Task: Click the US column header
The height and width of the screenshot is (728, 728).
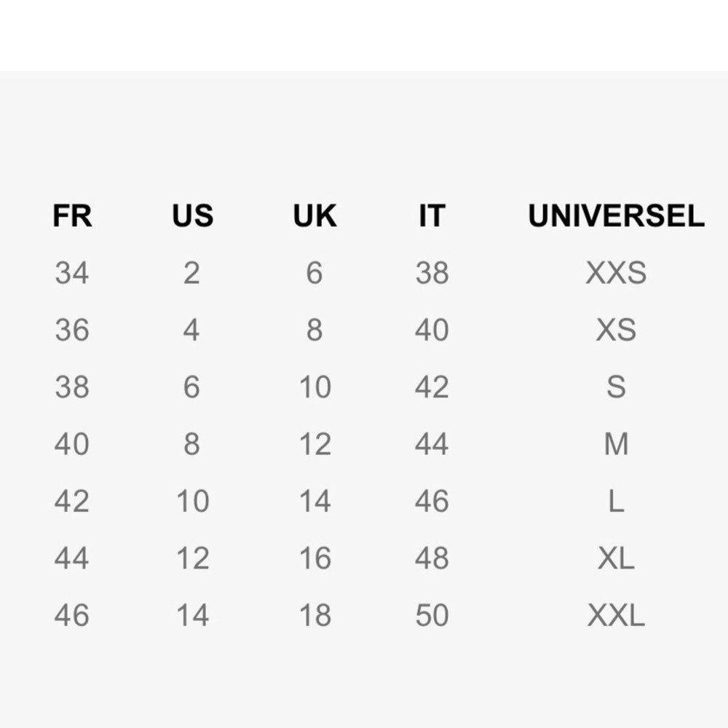Action: pos(193,216)
